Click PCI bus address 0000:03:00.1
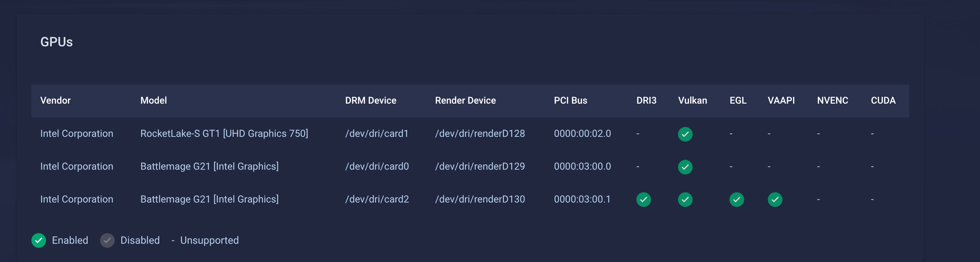 coord(582,199)
